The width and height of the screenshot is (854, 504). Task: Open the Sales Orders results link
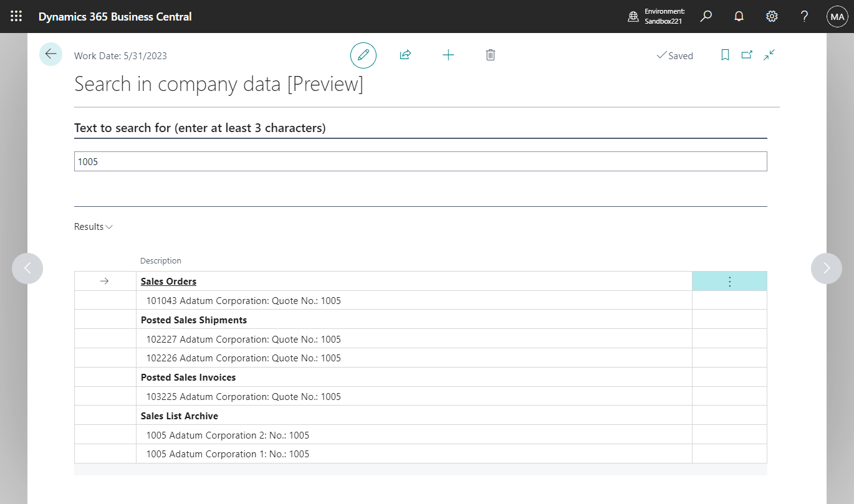[x=168, y=281]
